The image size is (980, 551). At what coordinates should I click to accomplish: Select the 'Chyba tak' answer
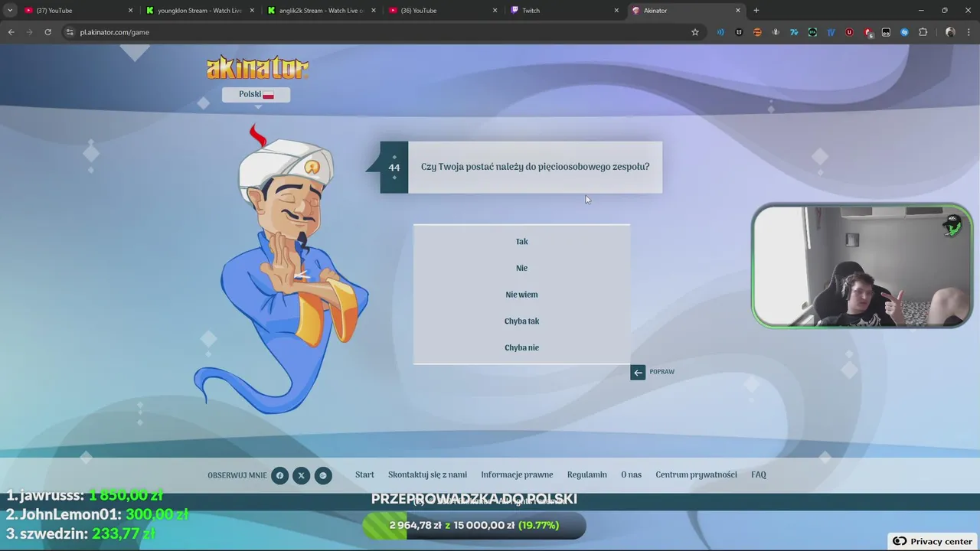tap(521, 321)
